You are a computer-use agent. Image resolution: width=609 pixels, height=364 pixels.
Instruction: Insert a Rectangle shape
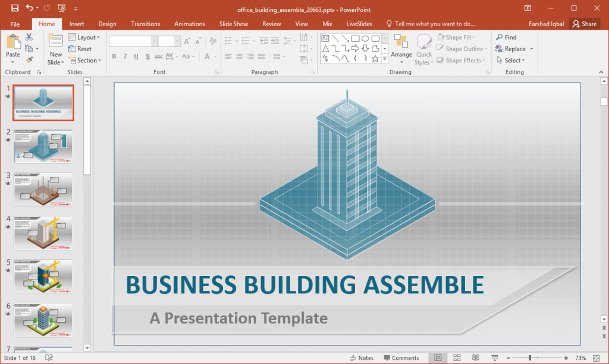point(356,38)
